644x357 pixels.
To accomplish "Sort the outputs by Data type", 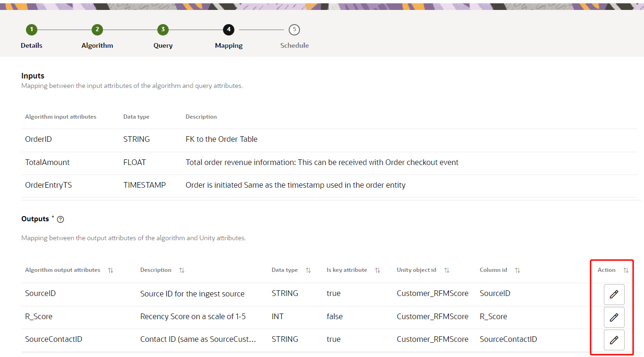I will 308,270.
